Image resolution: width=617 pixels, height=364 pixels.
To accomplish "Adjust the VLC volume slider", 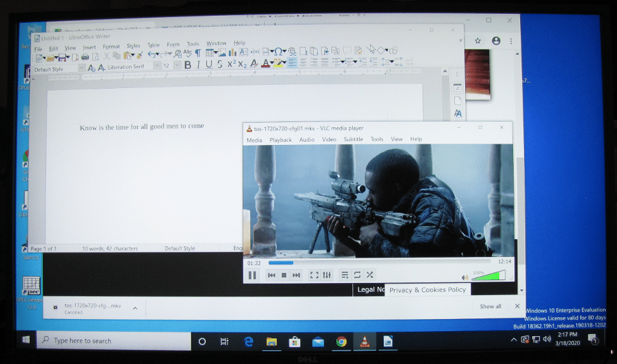I will point(488,275).
